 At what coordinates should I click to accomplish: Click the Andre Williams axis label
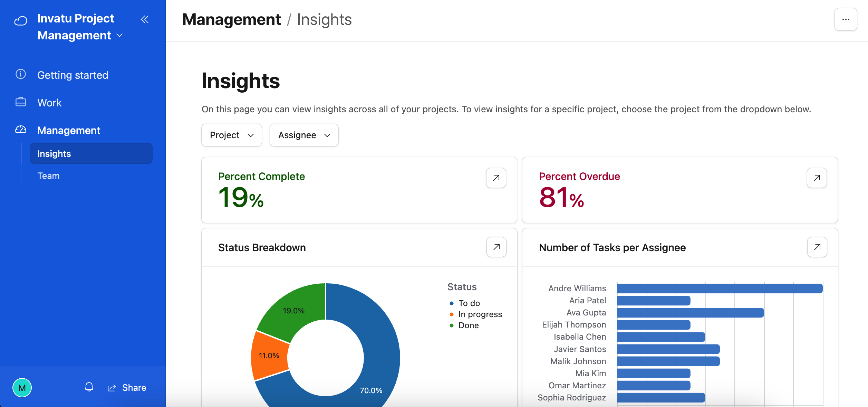point(577,288)
